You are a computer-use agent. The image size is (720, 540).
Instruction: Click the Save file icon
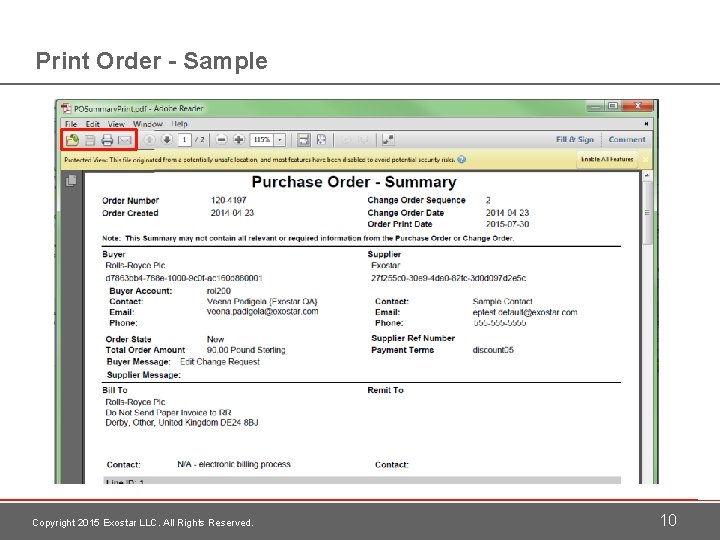tap(90, 140)
